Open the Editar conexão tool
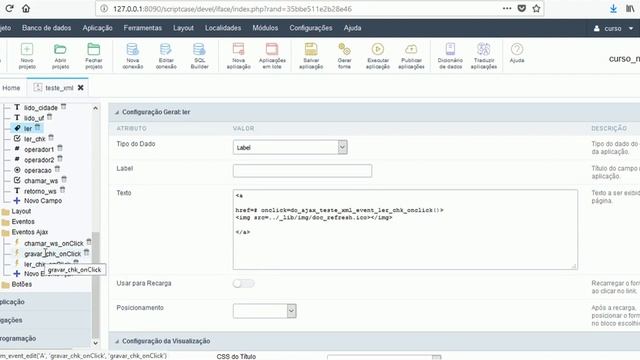Image resolution: width=640 pixels, height=360 pixels. point(166,56)
